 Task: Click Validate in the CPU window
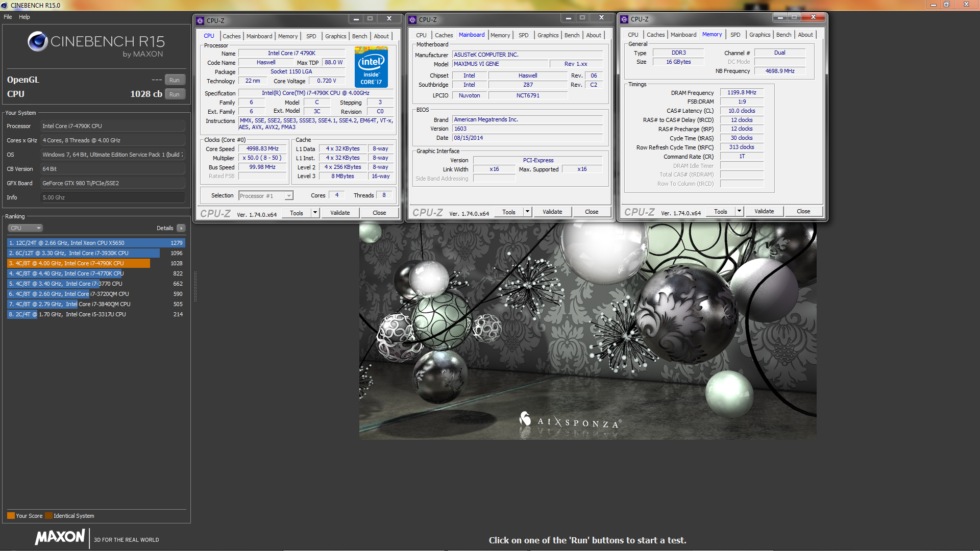pyautogui.click(x=340, y=213)
